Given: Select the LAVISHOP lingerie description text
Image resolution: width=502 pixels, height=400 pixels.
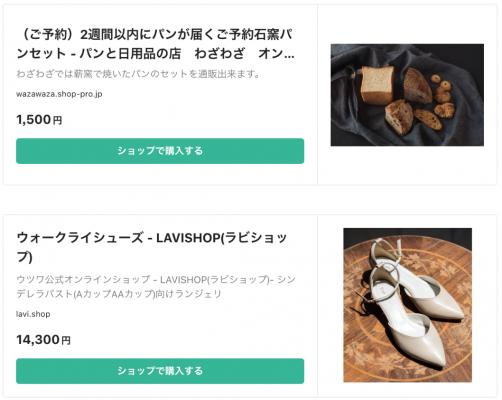Looking at the screenshot, I should 156,287.
